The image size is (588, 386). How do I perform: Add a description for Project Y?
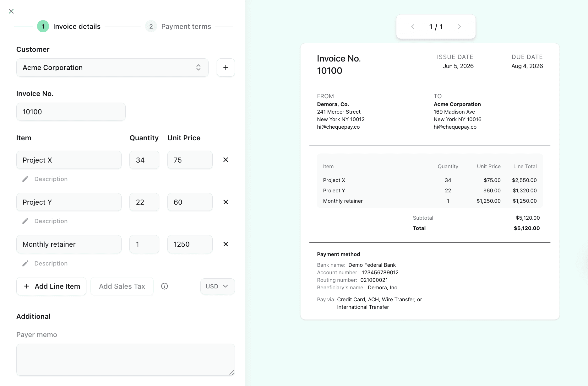[51, 221]
